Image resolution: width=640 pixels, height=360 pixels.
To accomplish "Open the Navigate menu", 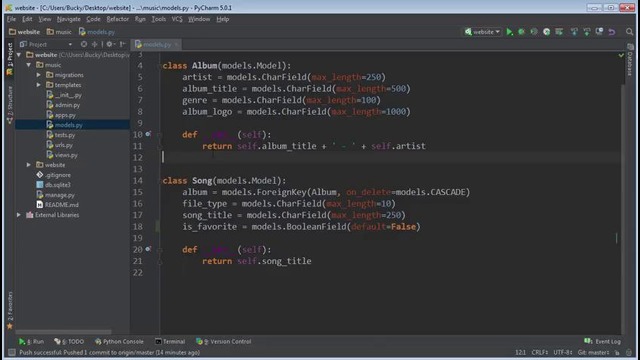I will (69, 19).
